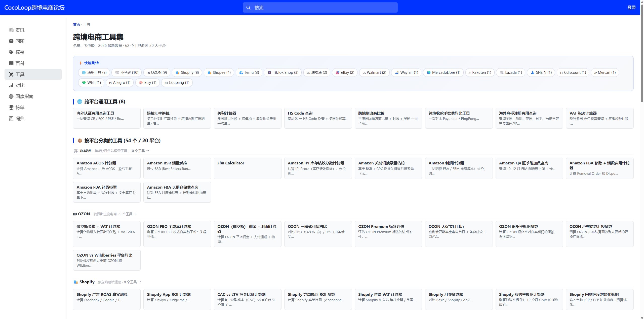
Task: Jump to Cdiscount (1) tools chip
Action: click(x=573, y=73)
